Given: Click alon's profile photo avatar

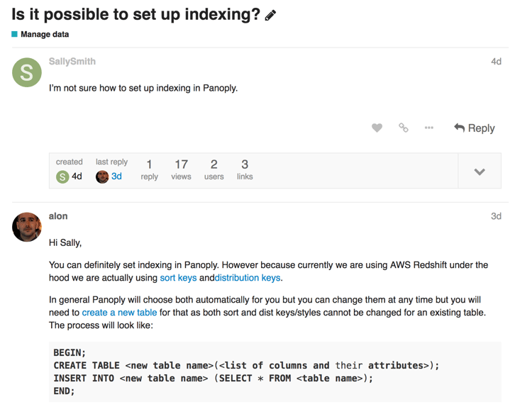Looking at the screenshot, I should [x=27, y=227].
